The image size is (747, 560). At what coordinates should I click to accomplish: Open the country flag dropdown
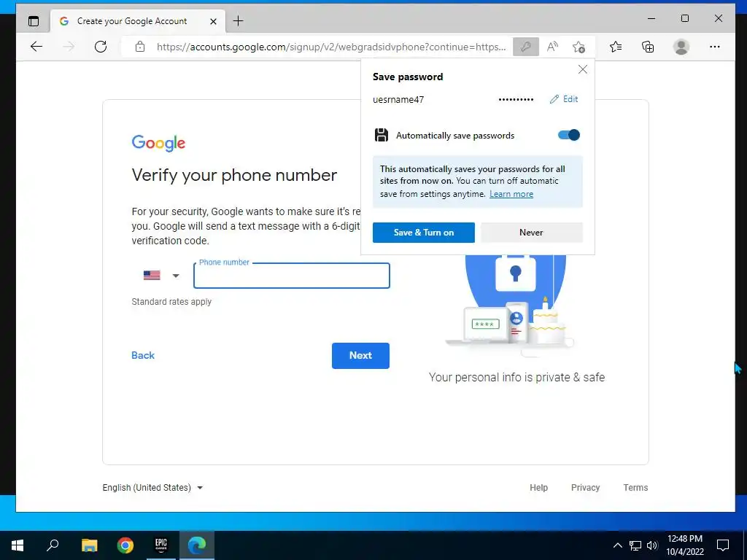(161, 275)
